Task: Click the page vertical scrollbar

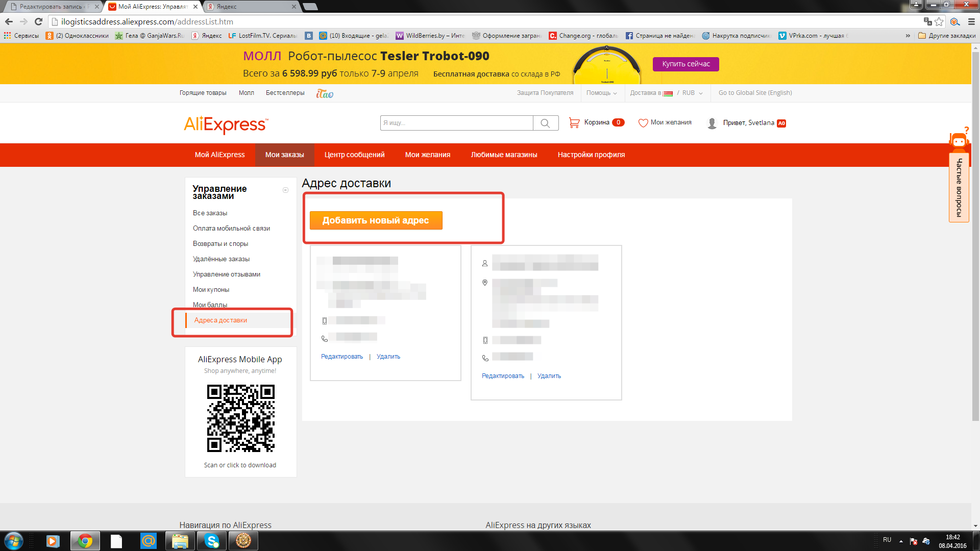Action: [975, 236]
